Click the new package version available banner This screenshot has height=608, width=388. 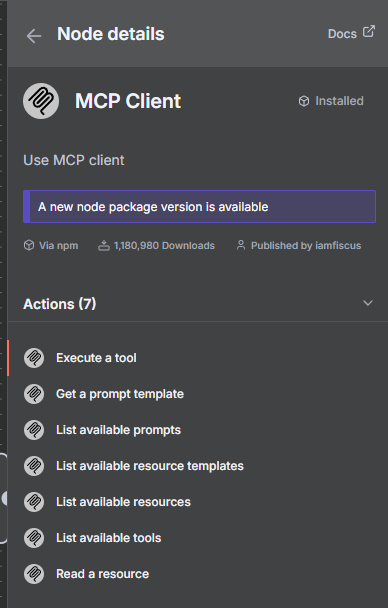(x=199, y=207)
